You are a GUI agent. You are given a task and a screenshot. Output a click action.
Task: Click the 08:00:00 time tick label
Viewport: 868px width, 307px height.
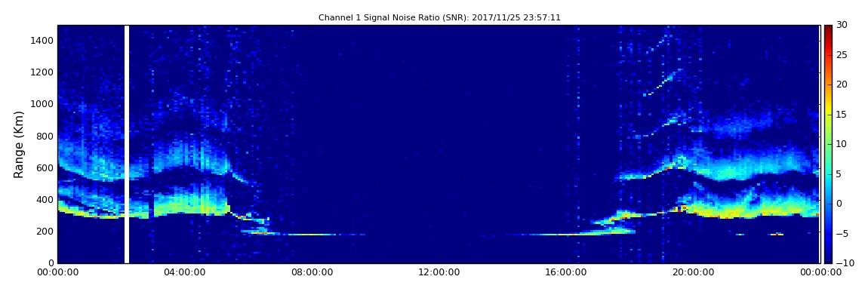(x=312, y=273)
